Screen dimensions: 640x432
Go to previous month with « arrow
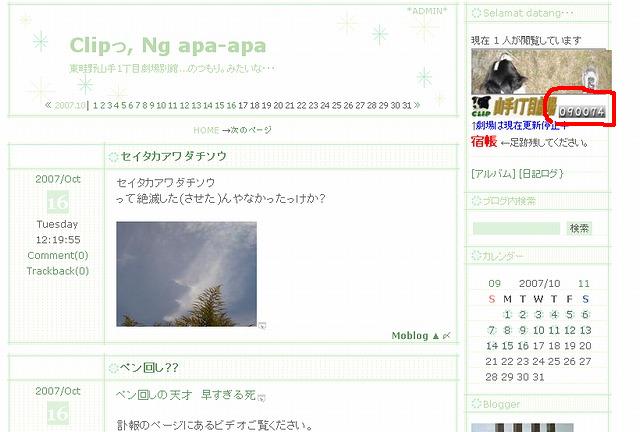coord(48,105)
